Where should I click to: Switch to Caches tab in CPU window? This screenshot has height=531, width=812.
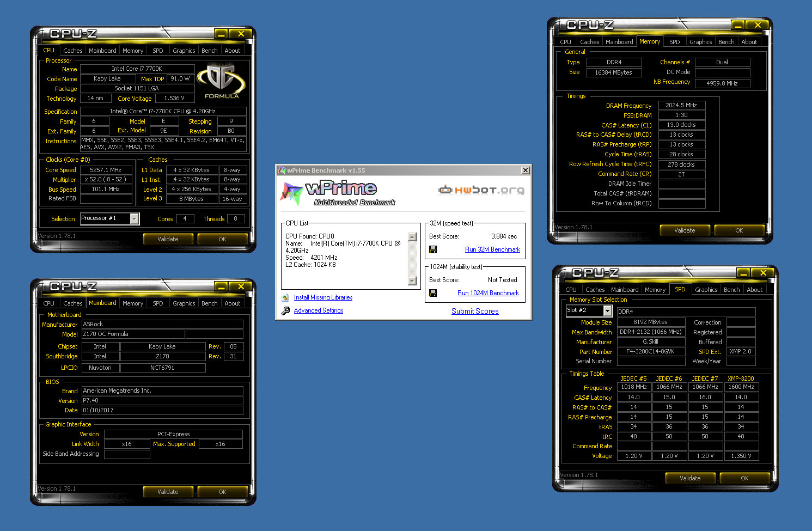point(73,51)
